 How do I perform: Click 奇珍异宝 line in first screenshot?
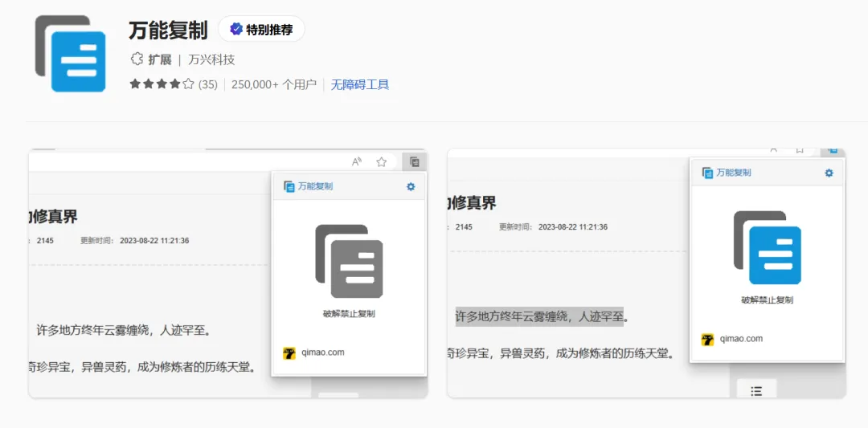[141, 367]
